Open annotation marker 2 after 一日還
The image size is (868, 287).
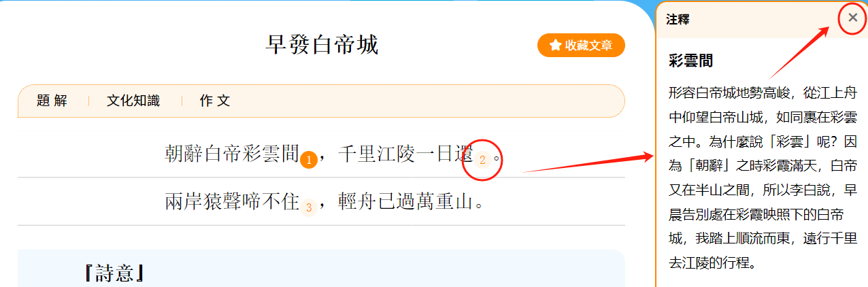click(482, 161)
